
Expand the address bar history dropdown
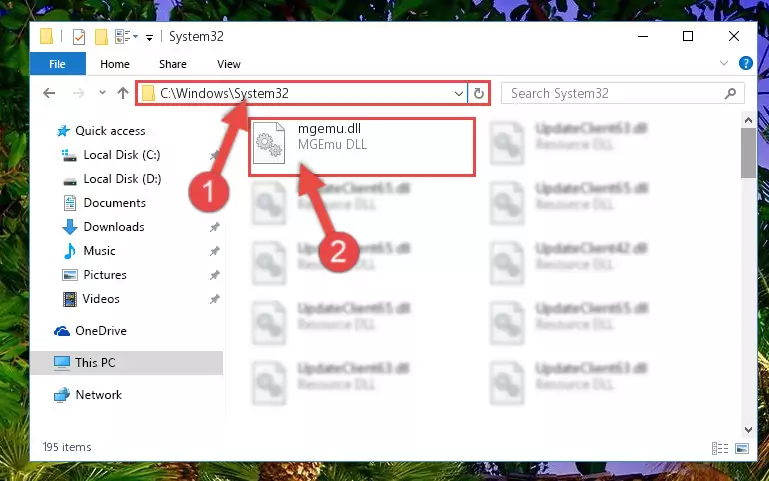459,93
